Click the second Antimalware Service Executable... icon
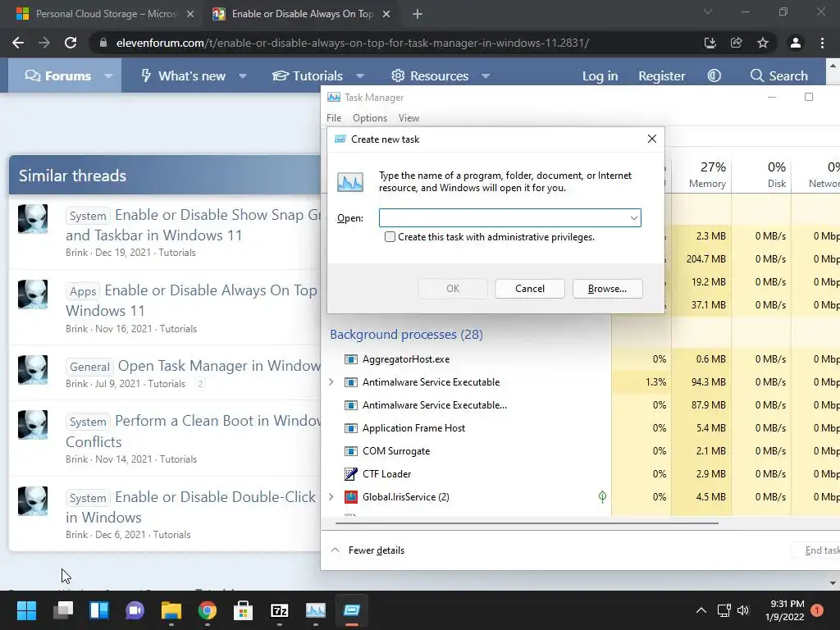 351,405
